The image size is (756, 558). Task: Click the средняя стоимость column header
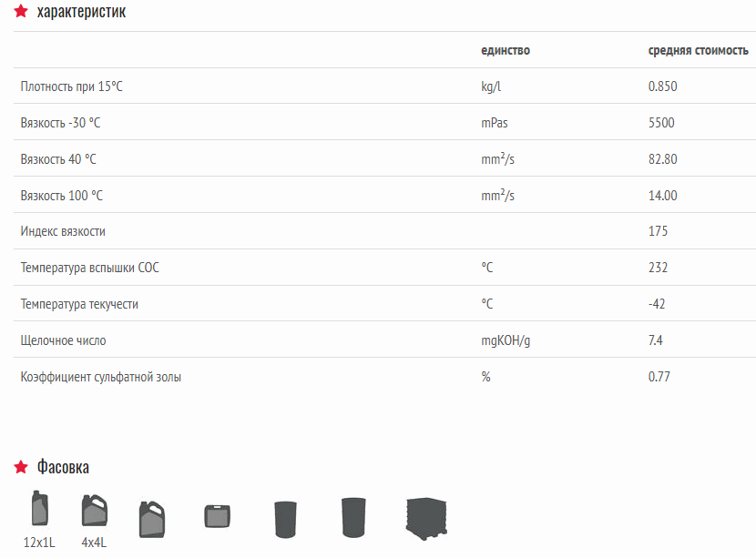tap(698, 50)
